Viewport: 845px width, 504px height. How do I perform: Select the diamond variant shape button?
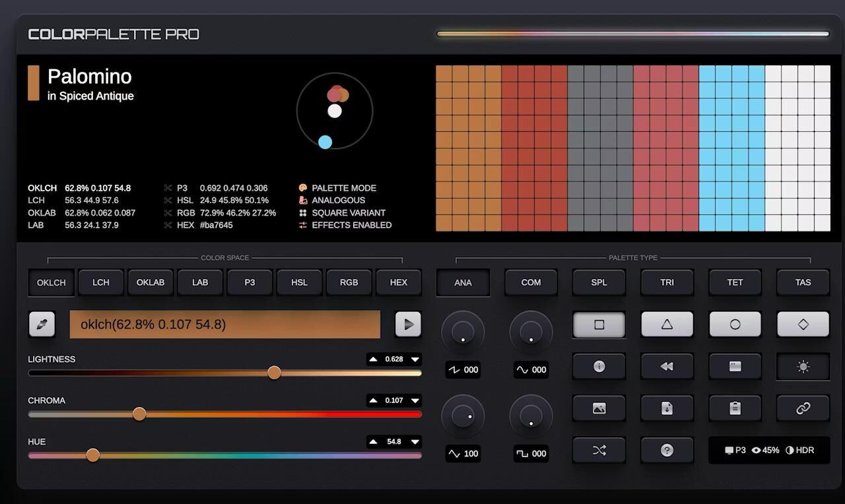[x=803, y=325]
